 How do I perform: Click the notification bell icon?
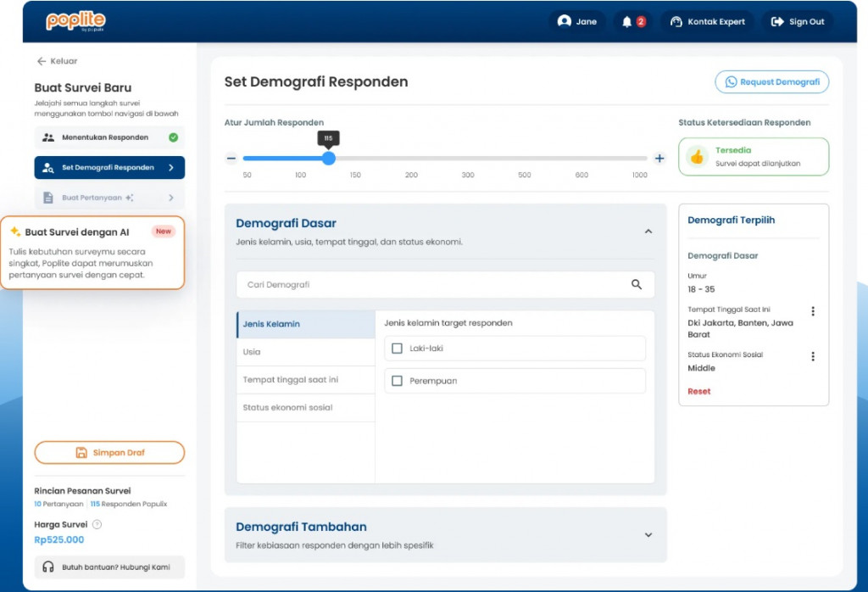pyautogui.click(x=626, y=21)
